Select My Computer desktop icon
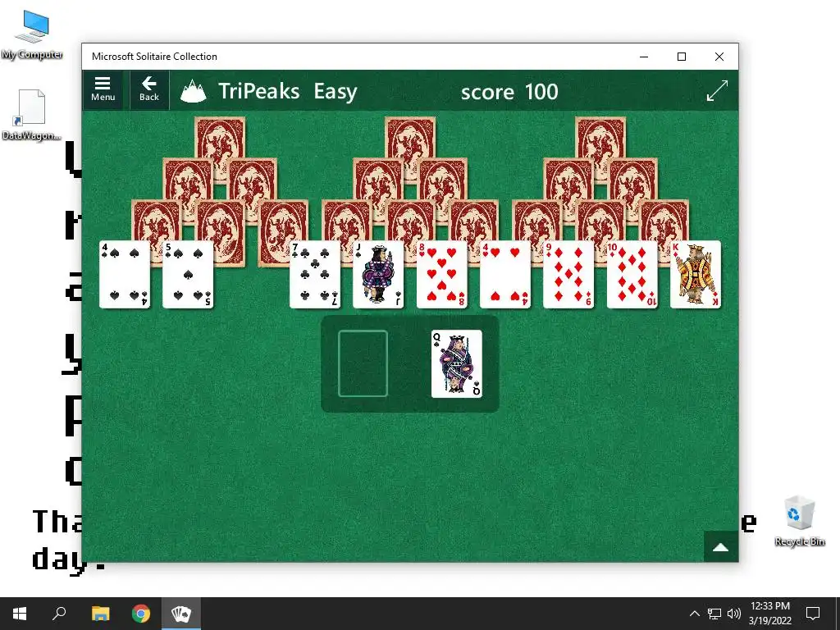 pyautogui.click(x=32, y=34)
